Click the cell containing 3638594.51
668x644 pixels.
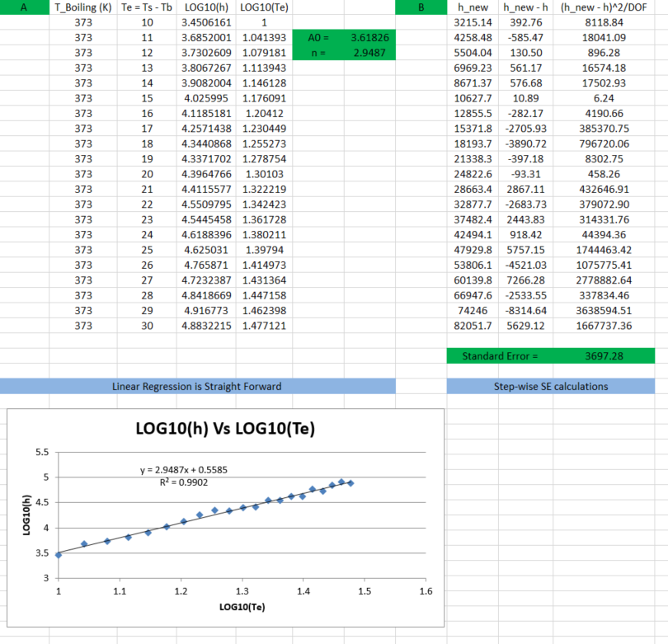pyautogui.click(x=605, y=310)
